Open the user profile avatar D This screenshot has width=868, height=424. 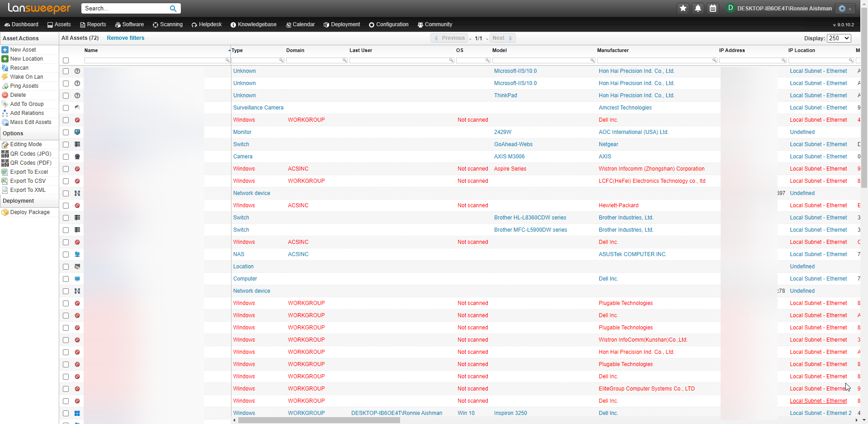click(730, 8)
